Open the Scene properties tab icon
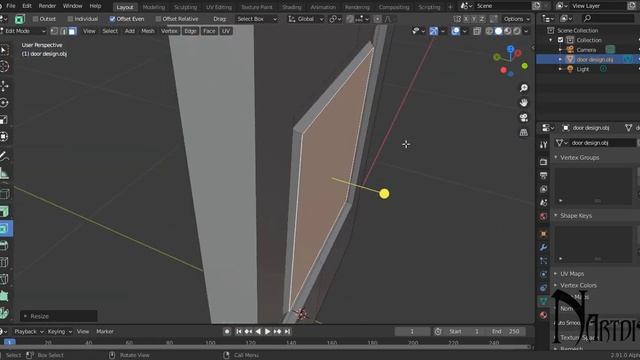Viewport: 640px width, 360px height. click(x=543, y=203)
